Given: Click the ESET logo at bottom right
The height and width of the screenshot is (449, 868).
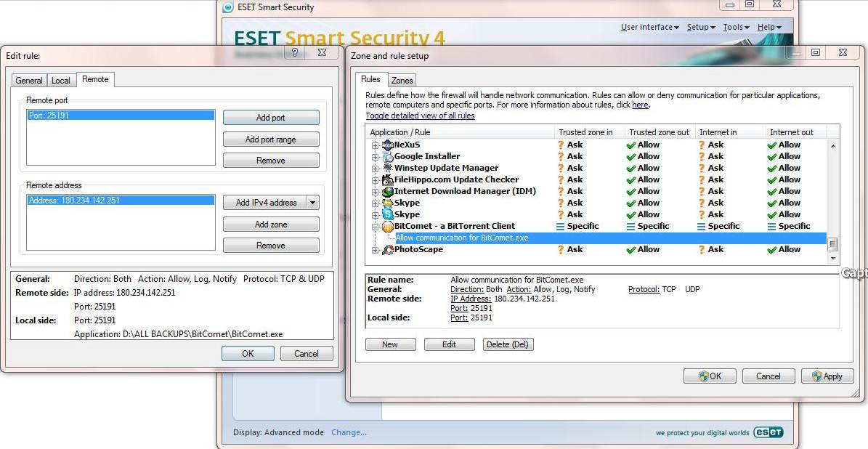Looking at the screenshot, I should pos(768,432).
